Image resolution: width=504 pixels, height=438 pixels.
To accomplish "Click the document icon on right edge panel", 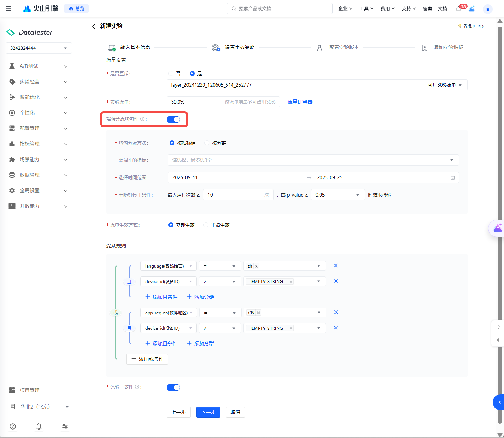I will (x=498, y=327).
